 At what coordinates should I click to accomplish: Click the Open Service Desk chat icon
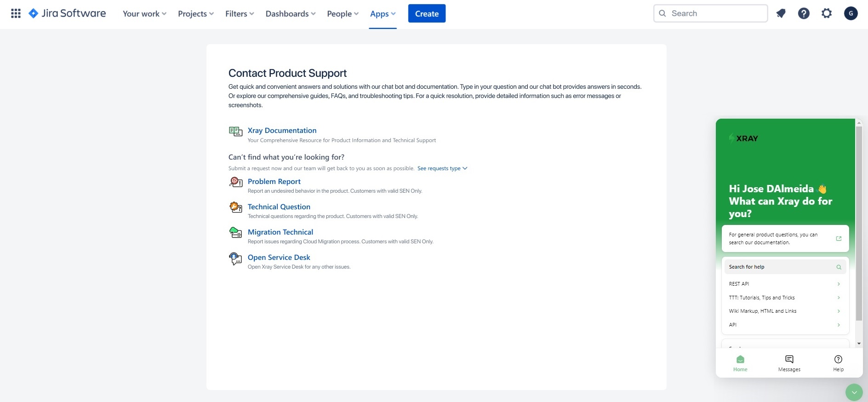tap(235, 258)
